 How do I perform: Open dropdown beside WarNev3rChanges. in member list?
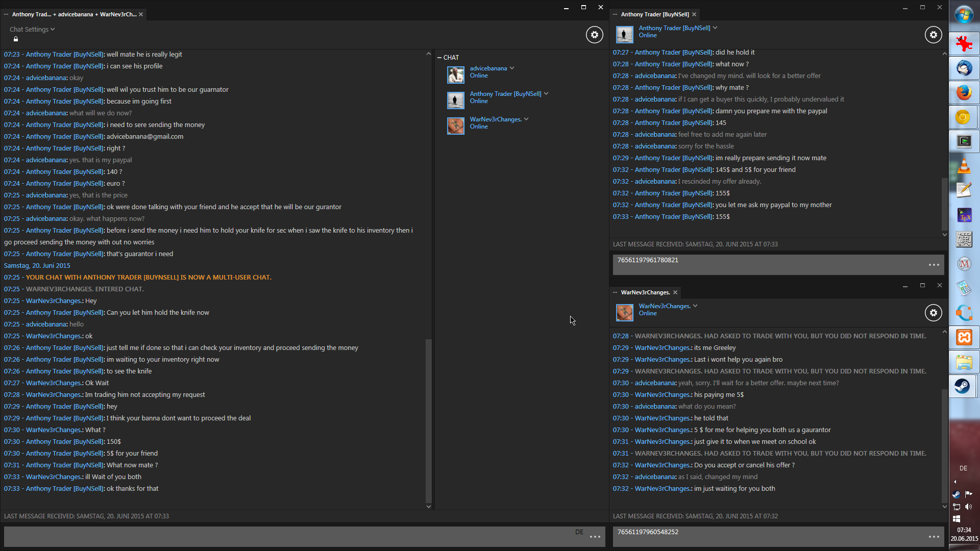tap(526, 119)
